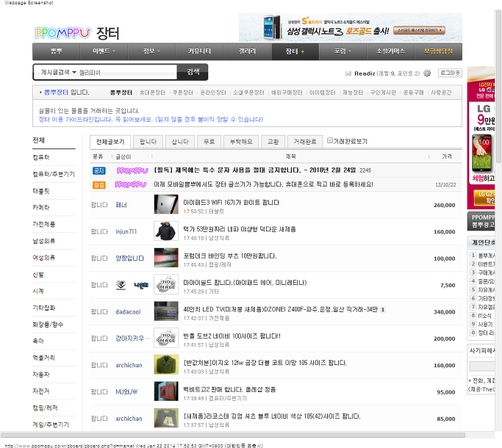This screenshot has width=502, height=448.
Task: Select the 자전거 sidebar category
Action: coord(41,391)
